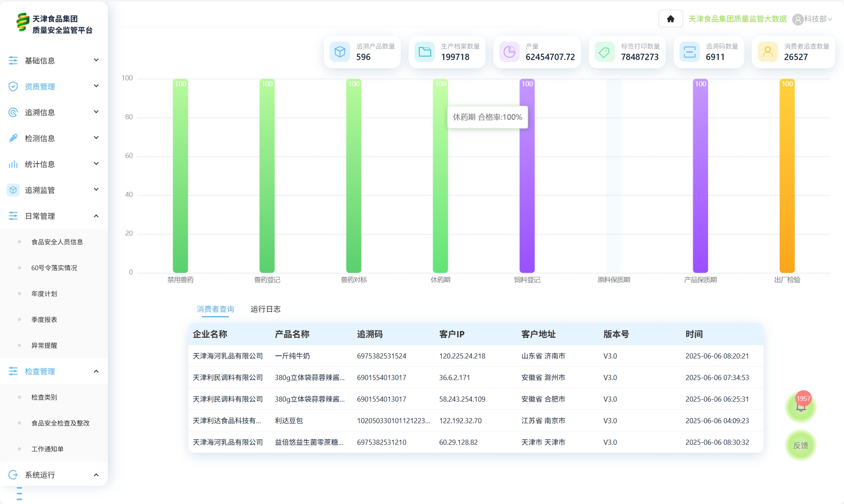Click trace code 6975382531524
This screenshot has height=504, width=844.
(382, 356)
